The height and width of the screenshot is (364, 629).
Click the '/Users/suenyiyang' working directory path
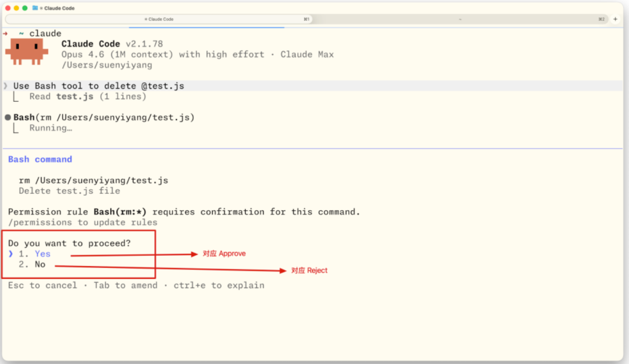[107, 65]
